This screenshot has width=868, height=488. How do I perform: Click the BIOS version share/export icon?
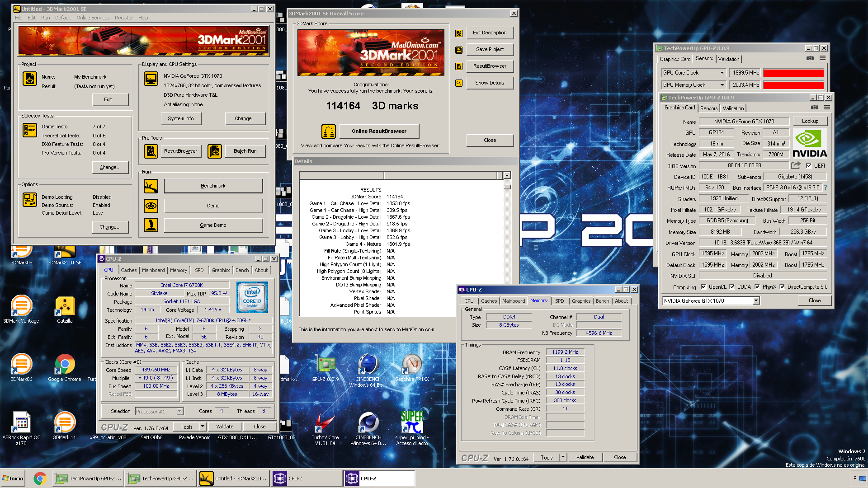(x=796, y=165)
